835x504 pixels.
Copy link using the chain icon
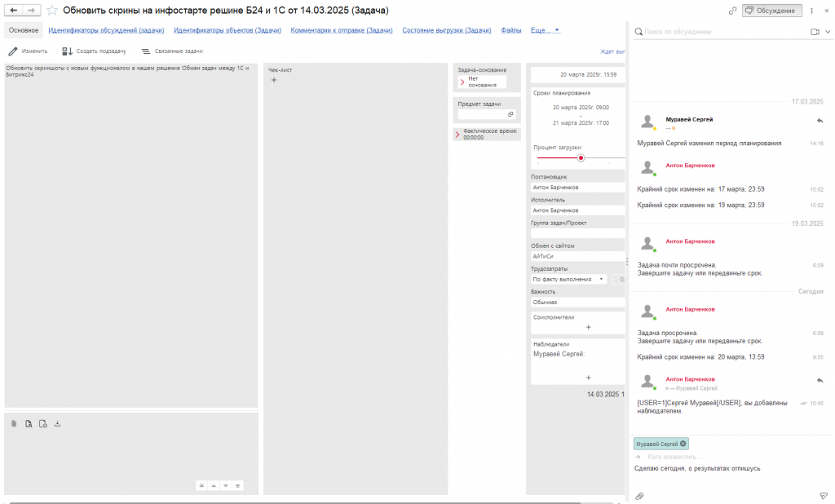[733, 11]
